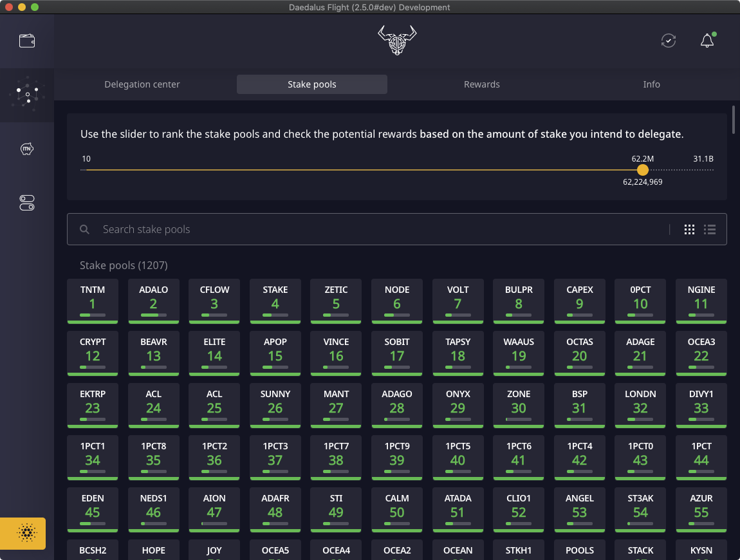Select the Stake pools tab
Viewport: 740px width, 560px height.
pyautogui.click(x=312, y=84)
